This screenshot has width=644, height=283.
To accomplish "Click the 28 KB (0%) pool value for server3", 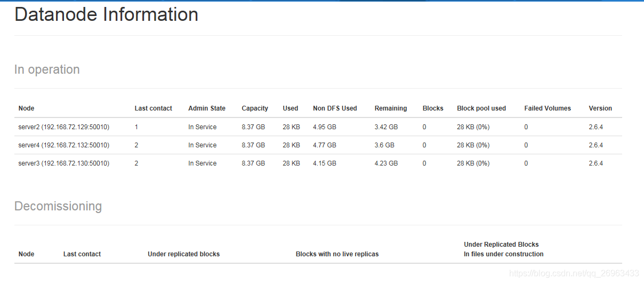I will [x=473, y=163].
